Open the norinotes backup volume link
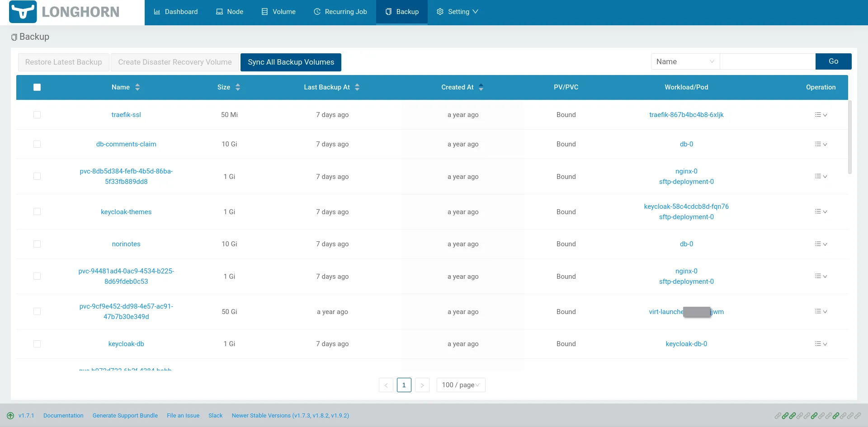The image size is (868, 427). pyautogui.click(x=126, y=244)
